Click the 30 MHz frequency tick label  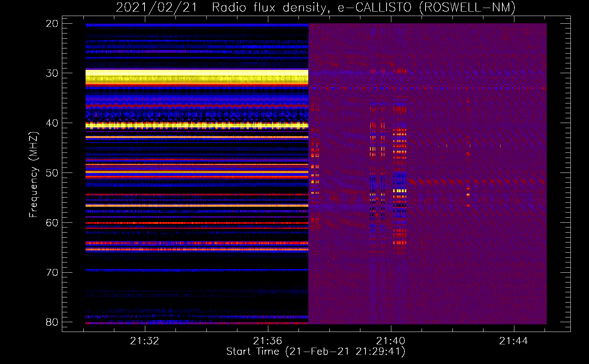(52, 73)
